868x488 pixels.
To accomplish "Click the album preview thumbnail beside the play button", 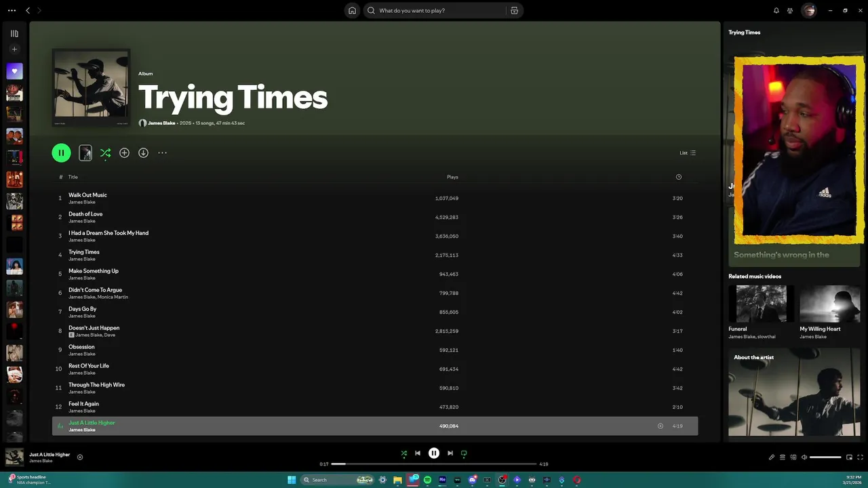I will coord(85,153).
